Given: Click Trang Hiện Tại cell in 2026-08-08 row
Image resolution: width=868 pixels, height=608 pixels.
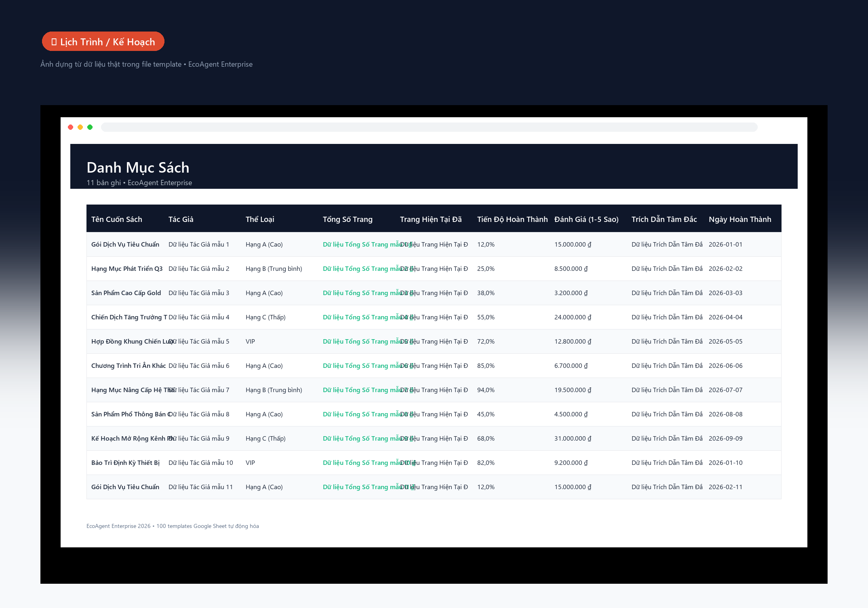Looking at the screenshot, I should pos(434,414).
